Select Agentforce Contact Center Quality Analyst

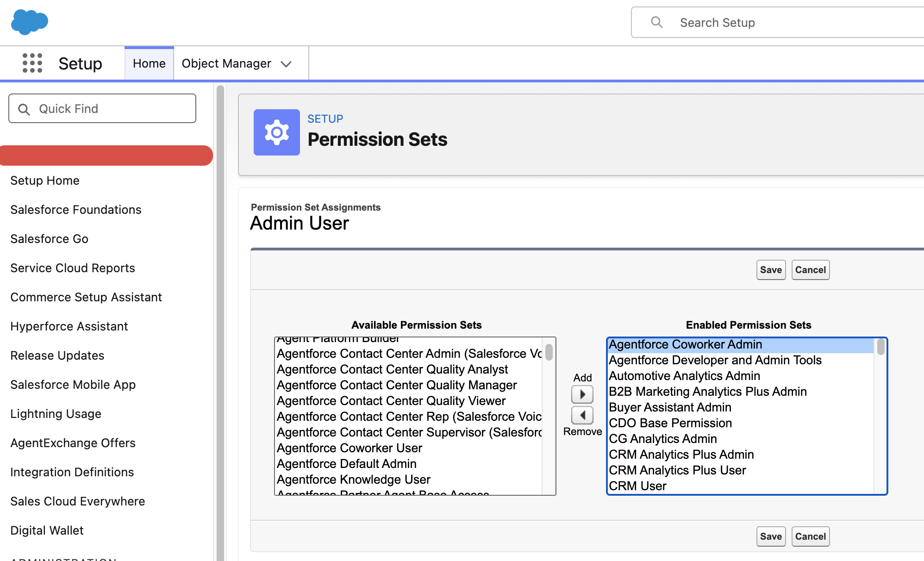point(409,369)
